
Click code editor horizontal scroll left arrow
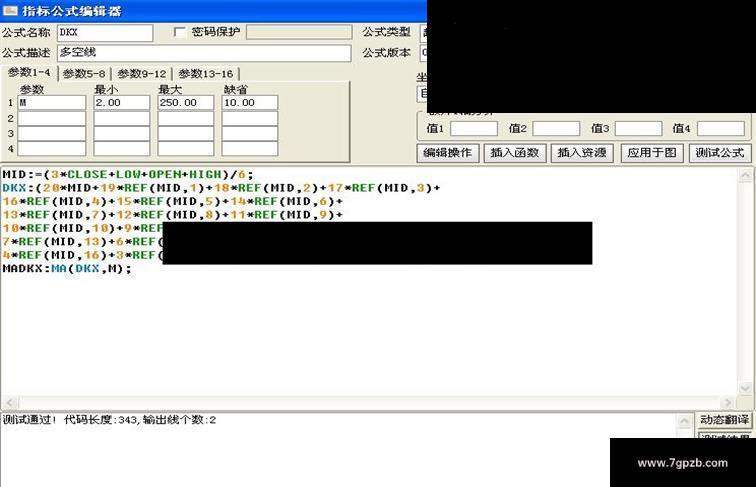[10, 402]
